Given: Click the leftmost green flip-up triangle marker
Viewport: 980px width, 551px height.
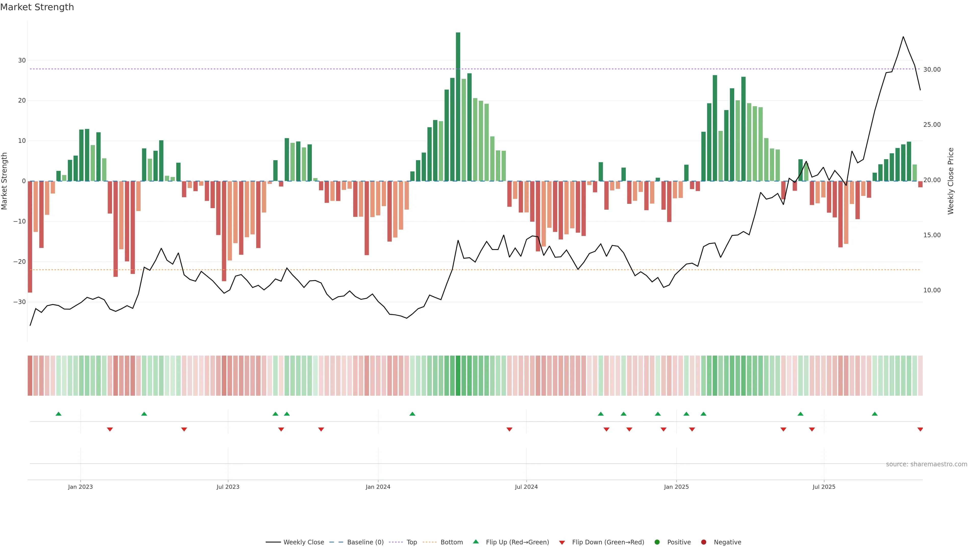Looking at the screenshot, I should 58,414.
